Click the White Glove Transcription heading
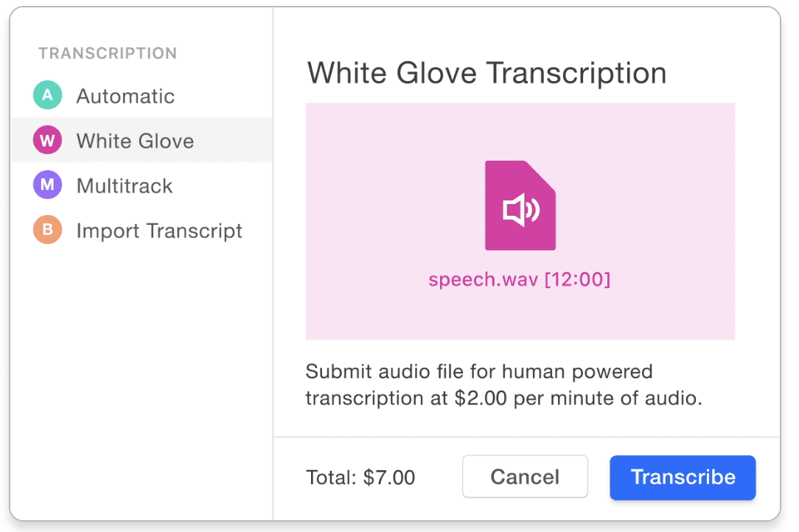799x532 pixels. pyautogui.click(x=486, y=73)
